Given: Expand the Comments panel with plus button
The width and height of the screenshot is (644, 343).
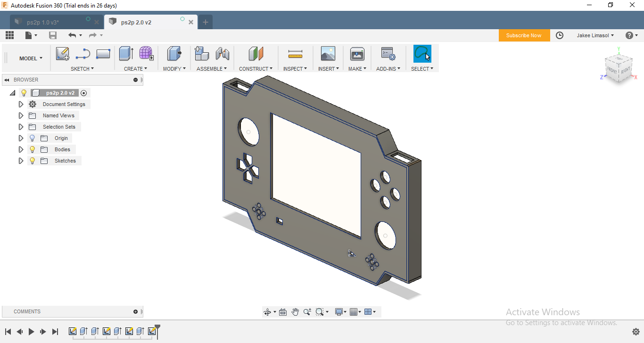Looking at the screenshot, I should (x=136, y=312).
